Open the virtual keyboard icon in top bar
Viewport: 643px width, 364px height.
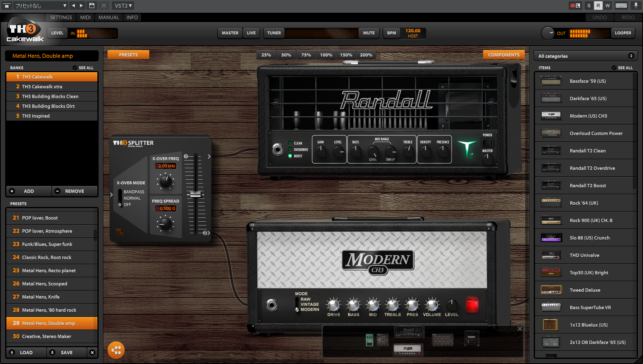click(x=621, y=6)
